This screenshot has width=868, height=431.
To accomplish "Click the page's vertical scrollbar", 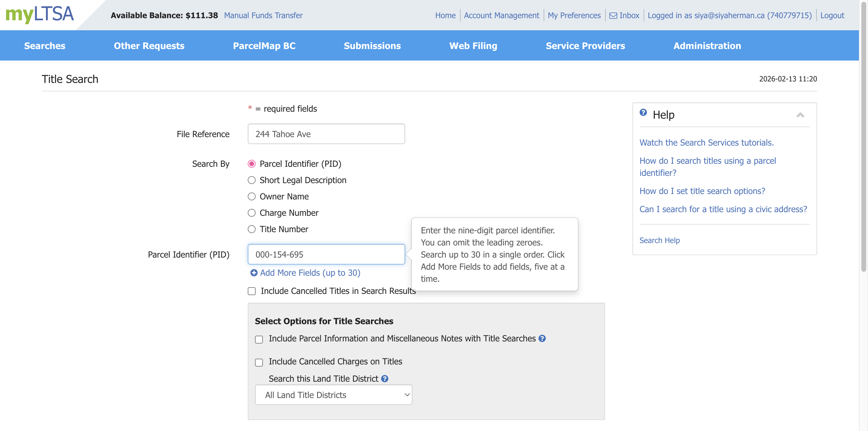I will coord(863,135).
